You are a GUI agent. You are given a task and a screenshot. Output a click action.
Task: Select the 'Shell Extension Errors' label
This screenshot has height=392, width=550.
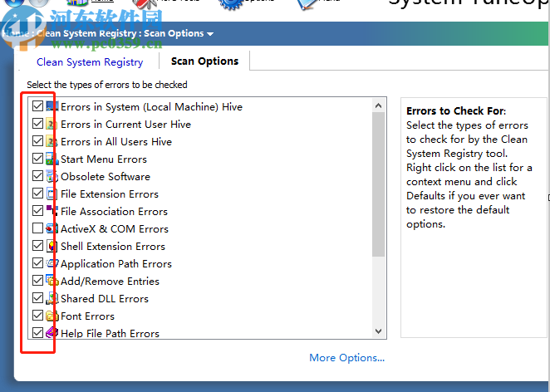pyautogui.click(x=113, y=246)
